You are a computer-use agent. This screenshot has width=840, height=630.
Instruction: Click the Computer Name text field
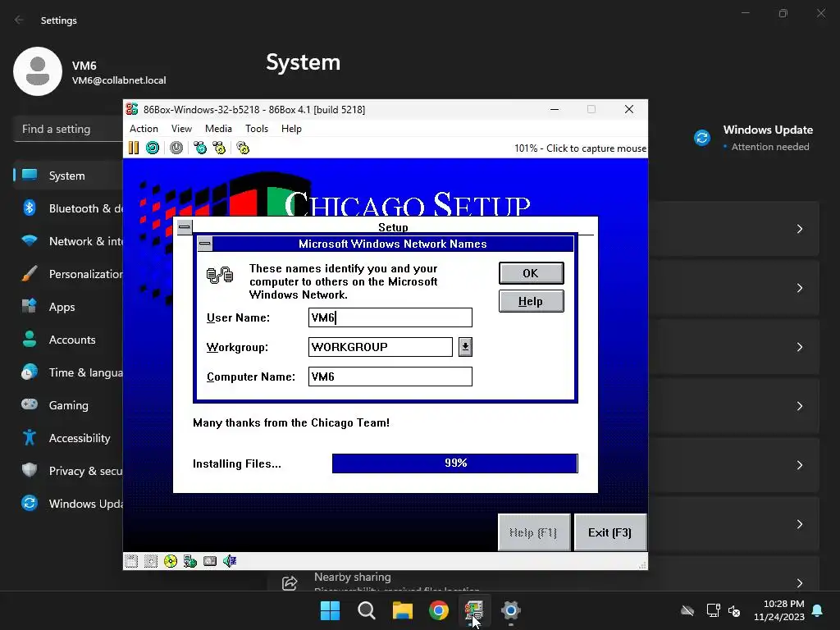tap(390, 376)
